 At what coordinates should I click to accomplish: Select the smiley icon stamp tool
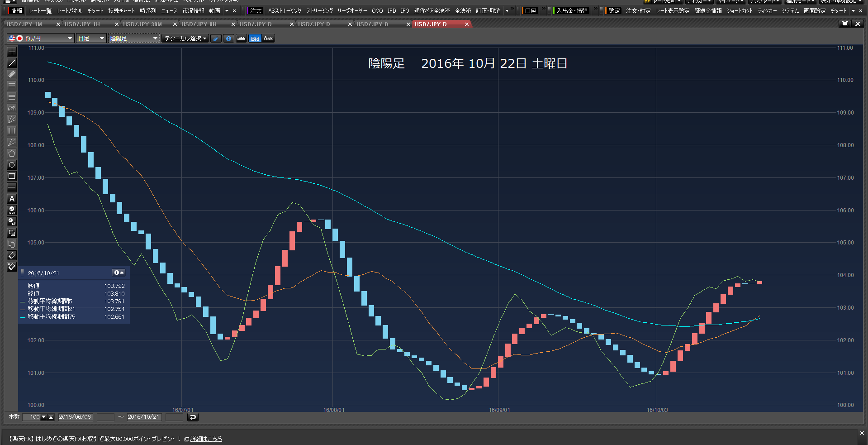coord(12,210)
